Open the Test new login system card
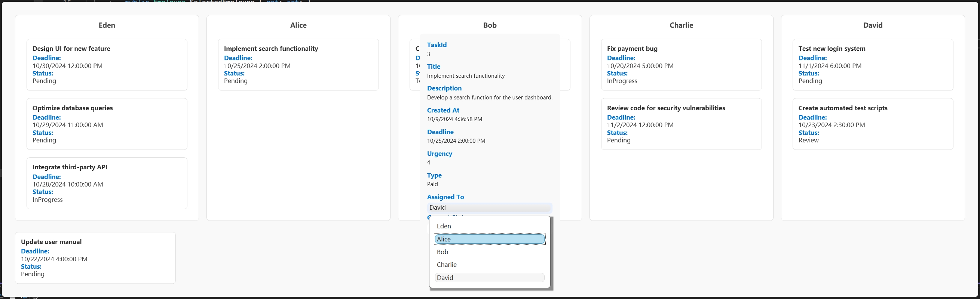980x299 pixels. click(x=872, y=65)
